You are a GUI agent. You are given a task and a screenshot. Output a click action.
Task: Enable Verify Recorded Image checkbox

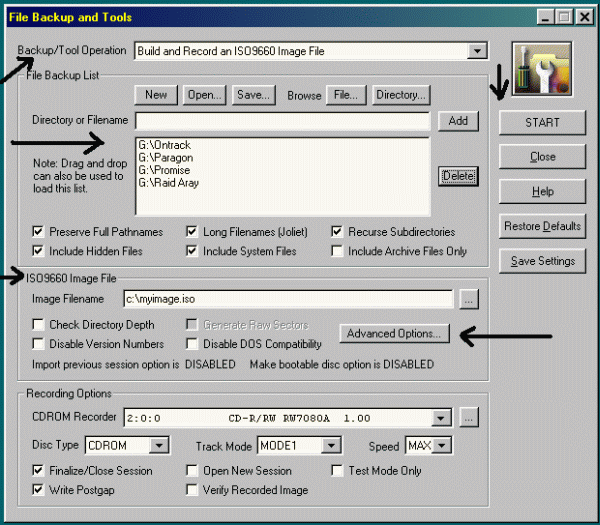[192, 490]
